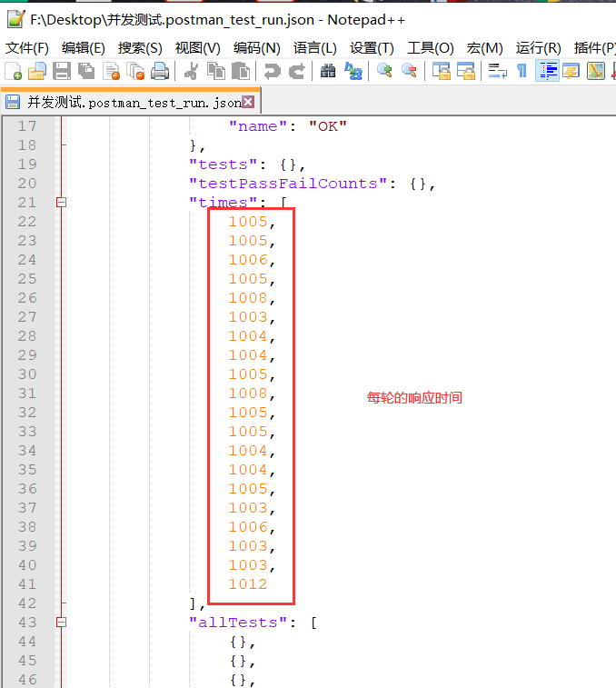Open the 宏(M) menu
The width and height of the screenshot is (616, 688).
(485, 48)
